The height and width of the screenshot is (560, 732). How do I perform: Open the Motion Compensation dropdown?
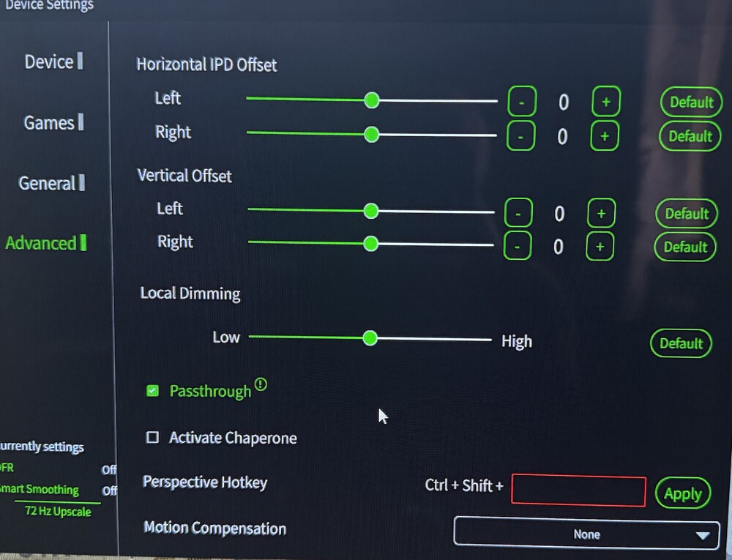pyautogui.click(x=586, y=533)
